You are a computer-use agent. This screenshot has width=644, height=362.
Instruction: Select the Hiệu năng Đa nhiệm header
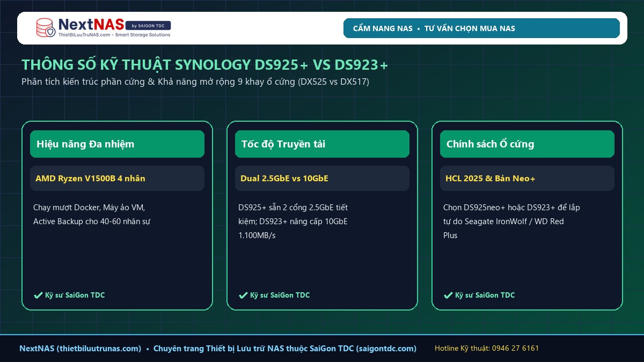click(117, 144)
